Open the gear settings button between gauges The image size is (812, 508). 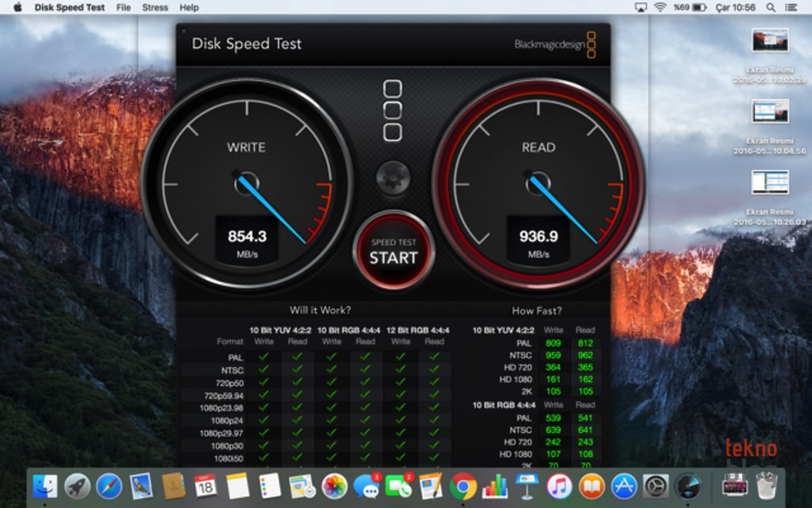click(x=393, y=179)
